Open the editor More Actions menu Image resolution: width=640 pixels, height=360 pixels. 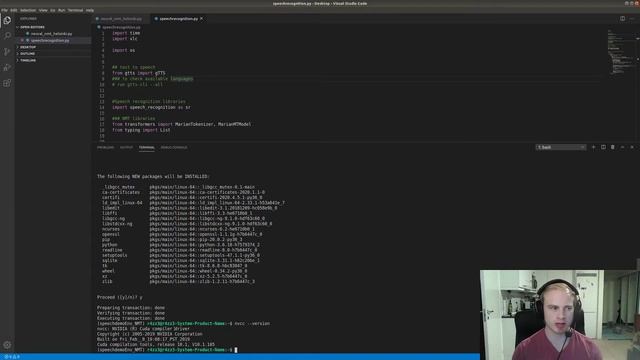[x=632, y=18]
